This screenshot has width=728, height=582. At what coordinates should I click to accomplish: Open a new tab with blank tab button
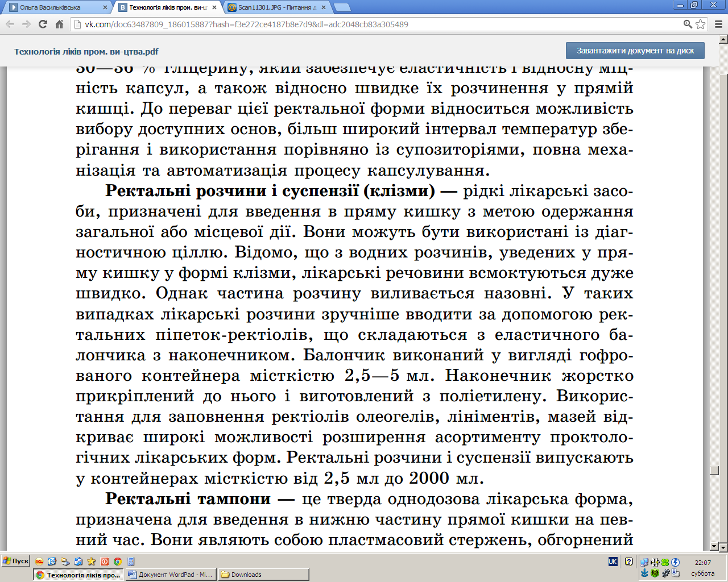click(x=342, y=7)
